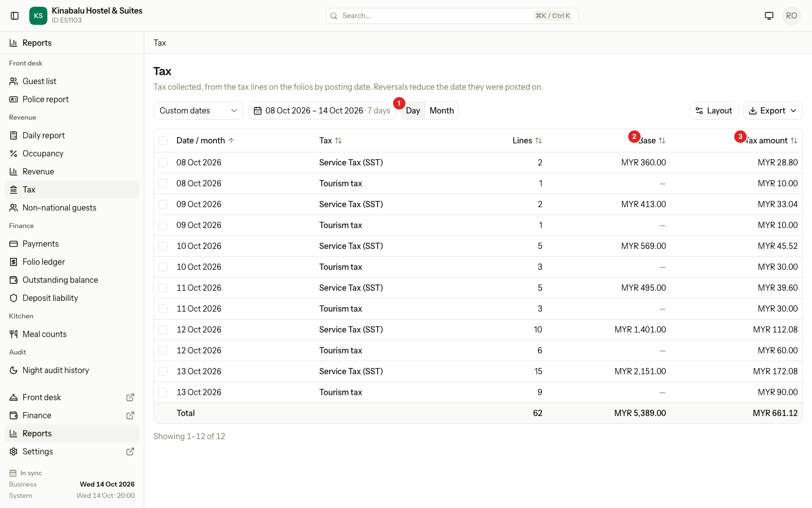Viewport: 812px width, 508px height.
Task: Click the MYR 2,151.00 base value
Action: click(x=640, y=371)
